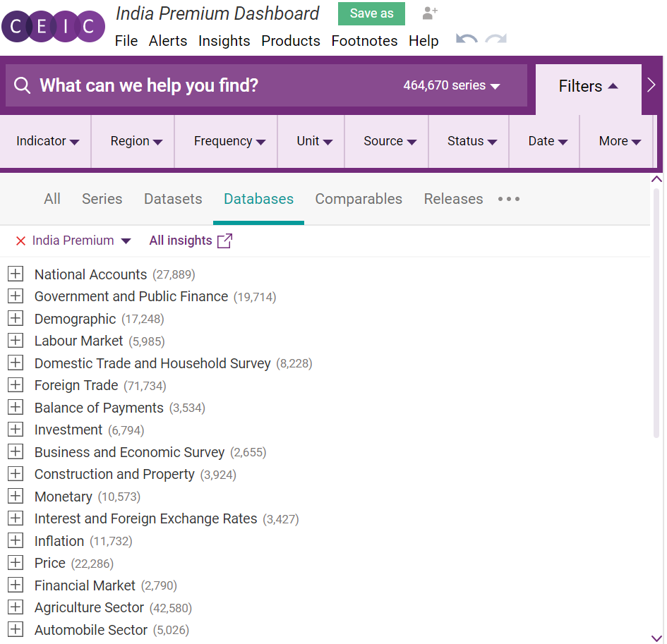Open the Source filter dropdown
Image resolution: width=667 pixels, height=644 pixels.
(390, 141)
